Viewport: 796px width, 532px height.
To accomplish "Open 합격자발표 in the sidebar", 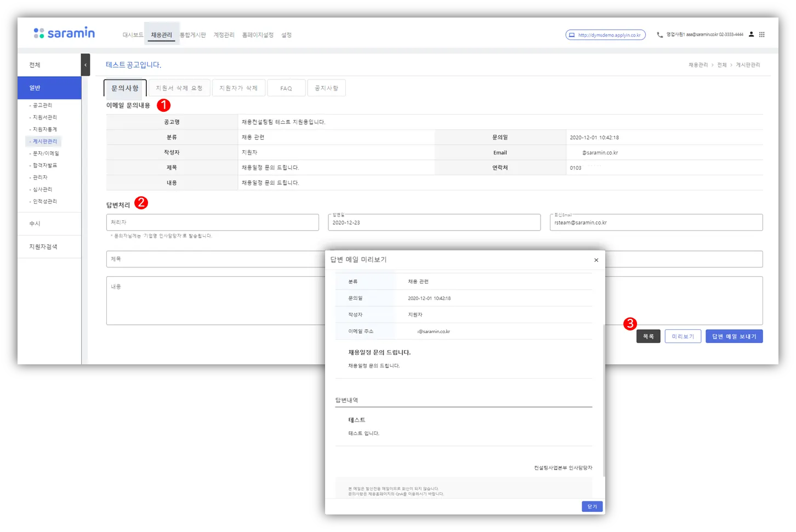I will [44, 165].
